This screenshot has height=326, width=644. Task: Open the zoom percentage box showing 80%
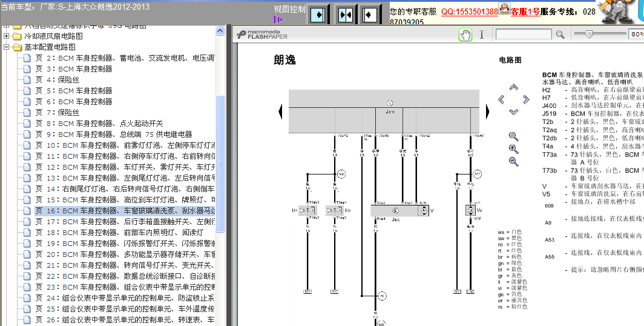click(x=636, y=35)
